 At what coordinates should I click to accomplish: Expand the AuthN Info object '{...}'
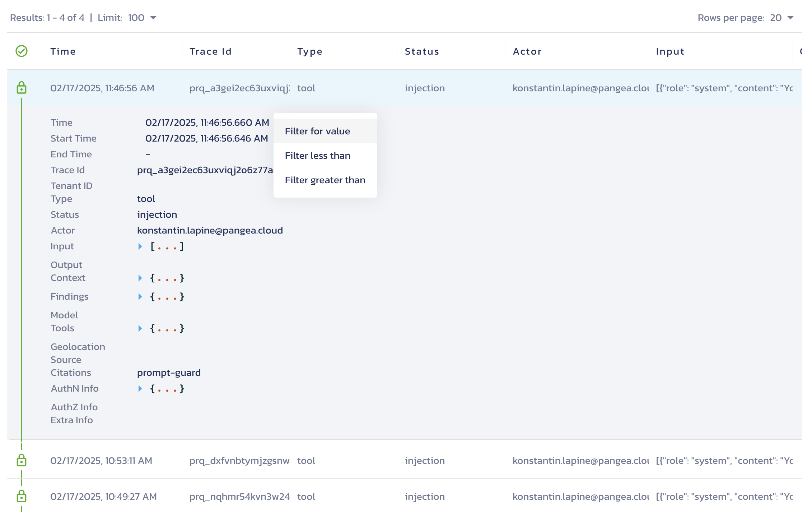(x=141, y=389)
